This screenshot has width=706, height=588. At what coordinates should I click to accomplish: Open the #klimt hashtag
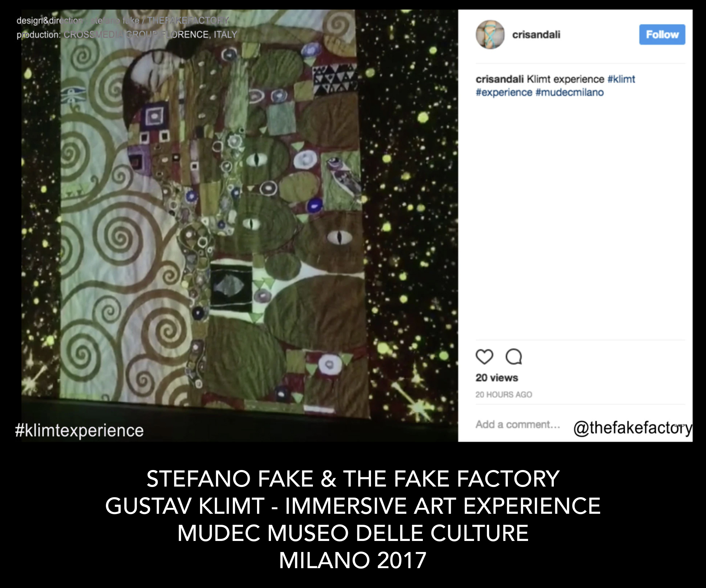click(621, 79)
